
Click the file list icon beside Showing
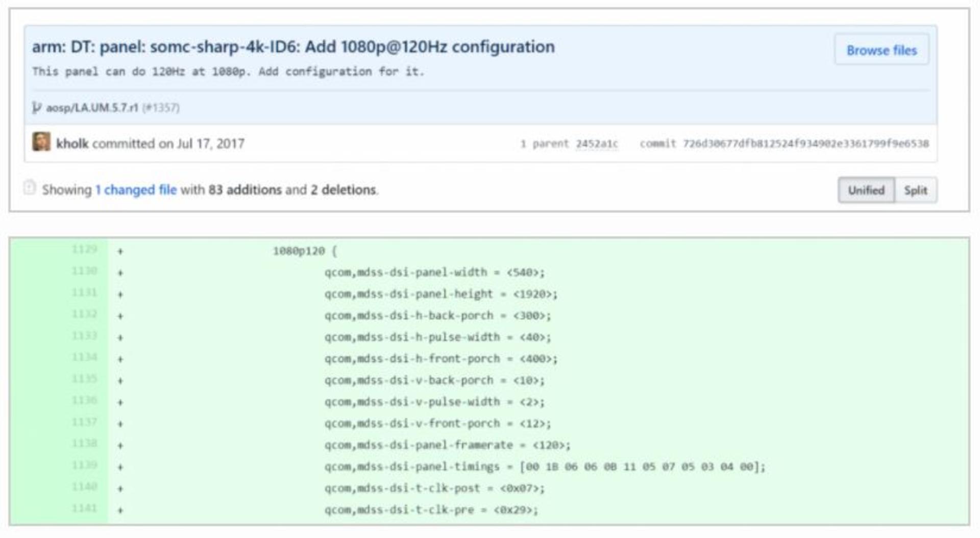30,188
